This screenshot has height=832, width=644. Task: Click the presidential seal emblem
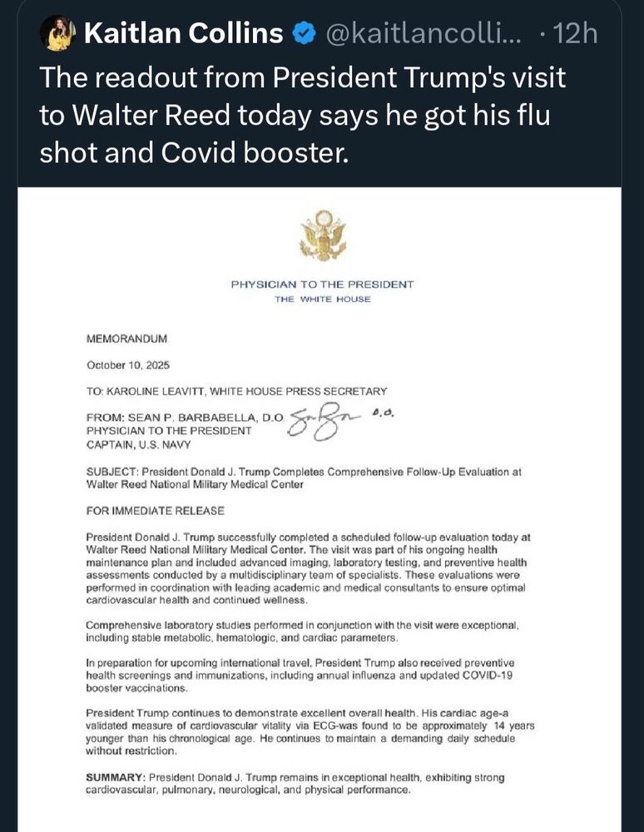click(321, 236)
